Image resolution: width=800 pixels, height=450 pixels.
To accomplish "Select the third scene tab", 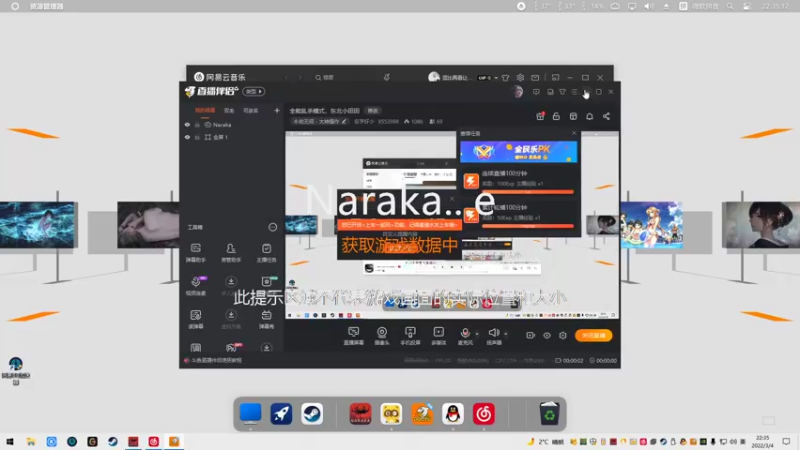I will point(251,110).
